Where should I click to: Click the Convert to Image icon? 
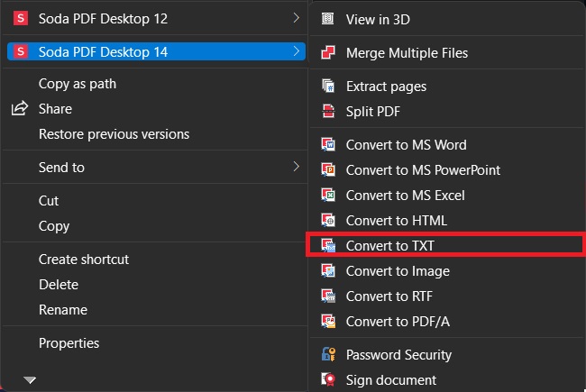pyautogui.click(x=328, y=271)
